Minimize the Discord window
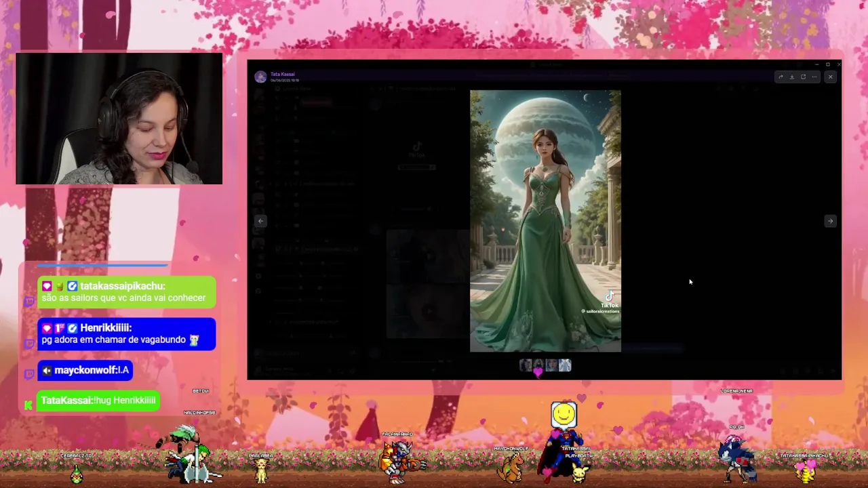 [817, 64]
